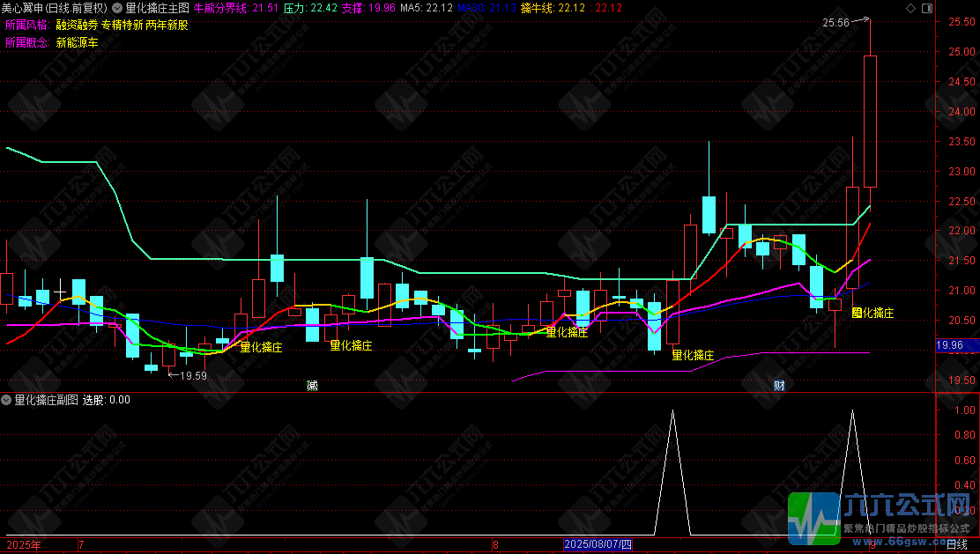Toggle the side panel icon at top right
Screen dimensions: 980x554
click(x=927, y=8)
